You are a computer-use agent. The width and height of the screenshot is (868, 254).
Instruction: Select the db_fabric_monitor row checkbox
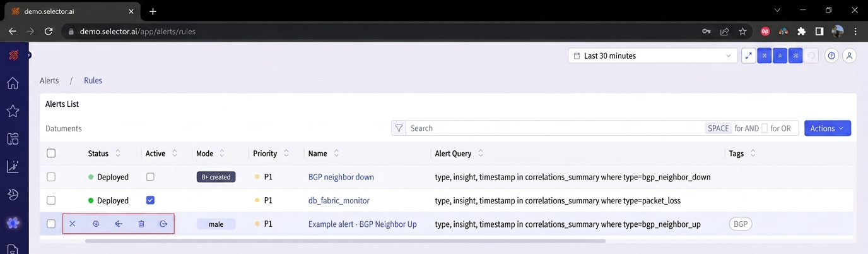(x=51, y=200)
